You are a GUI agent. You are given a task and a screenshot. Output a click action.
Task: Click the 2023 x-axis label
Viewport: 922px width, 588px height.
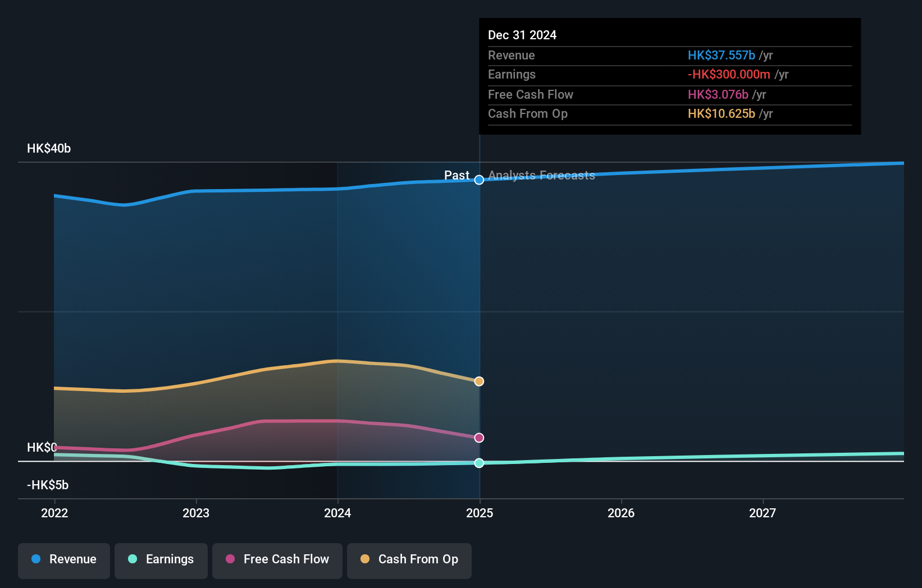(x=196, y=513)
